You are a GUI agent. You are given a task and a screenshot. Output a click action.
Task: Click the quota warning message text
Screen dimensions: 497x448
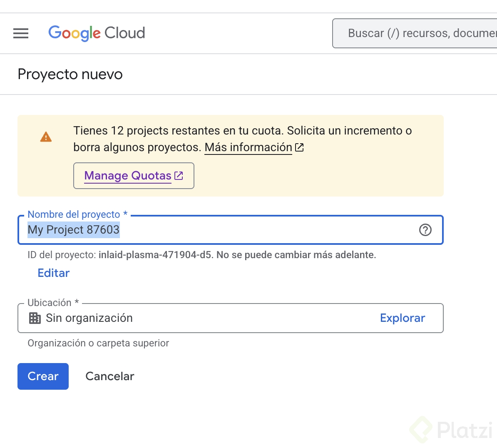[x=242, y=131]
